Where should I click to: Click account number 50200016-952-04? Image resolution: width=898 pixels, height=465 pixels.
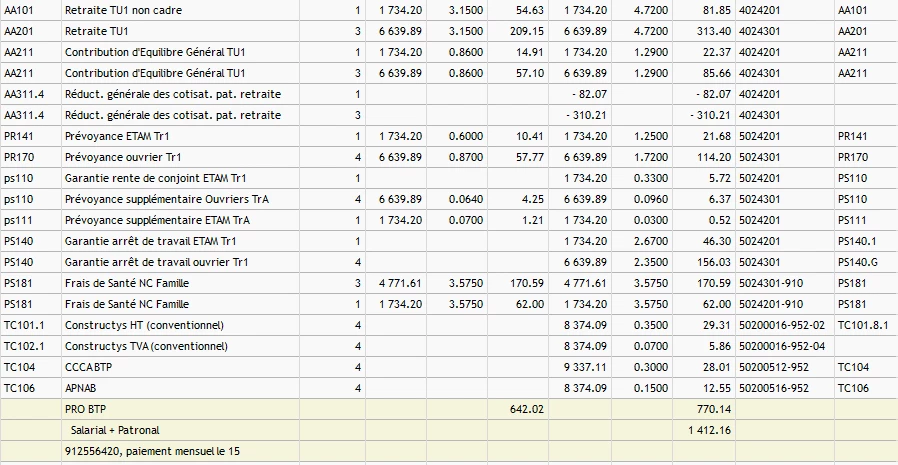782,346
